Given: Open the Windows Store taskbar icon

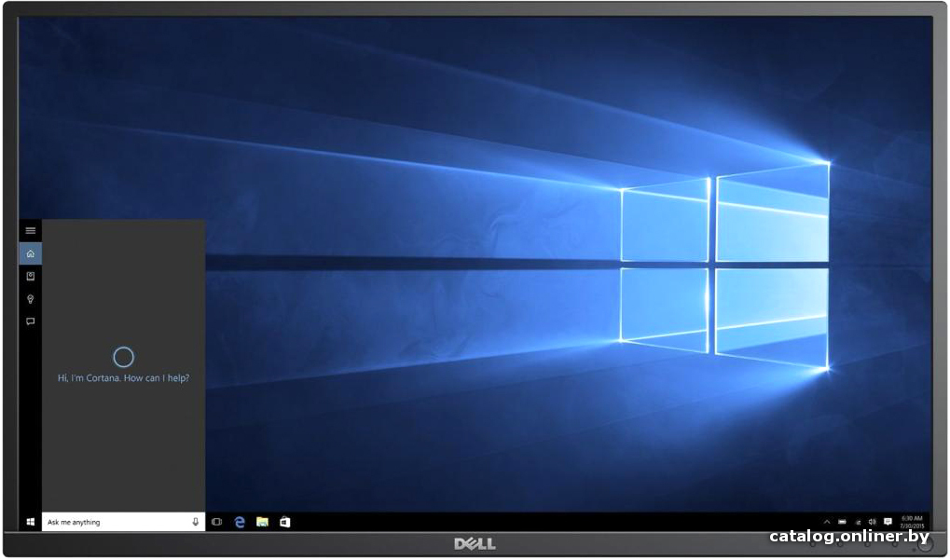Looking at the screenshot, I should (284, 522).
